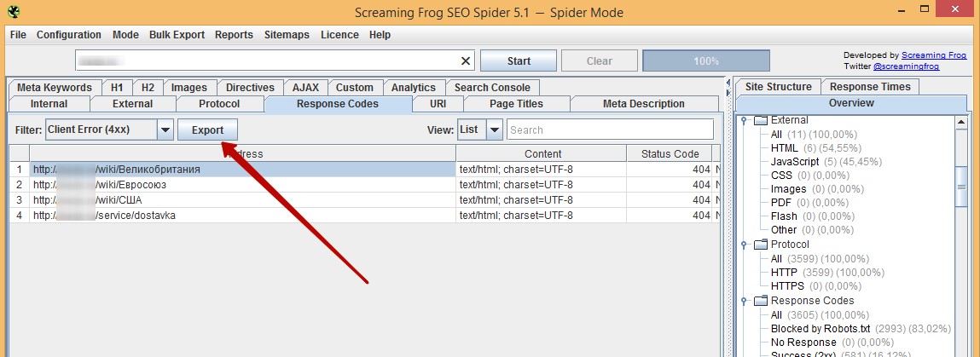980x357 pixels.
Task: Switch to the H1 tab
Action: [x=116, y=88]
